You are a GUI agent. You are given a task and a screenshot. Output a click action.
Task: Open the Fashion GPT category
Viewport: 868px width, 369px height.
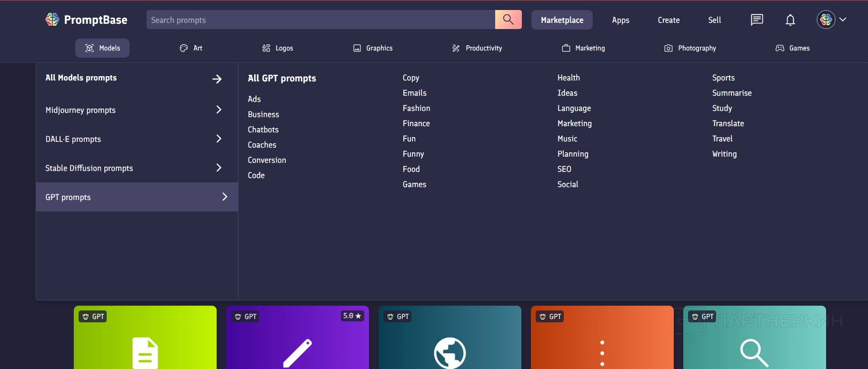pyautogui.click(x=417, y=108)
